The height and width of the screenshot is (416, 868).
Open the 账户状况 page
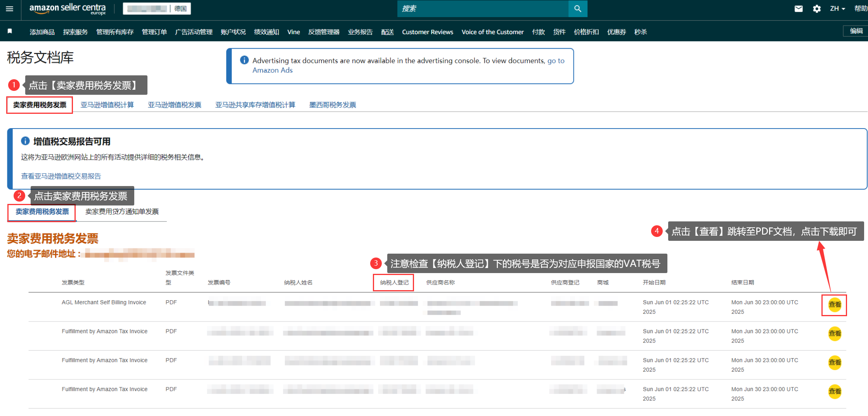pos(233,32)
